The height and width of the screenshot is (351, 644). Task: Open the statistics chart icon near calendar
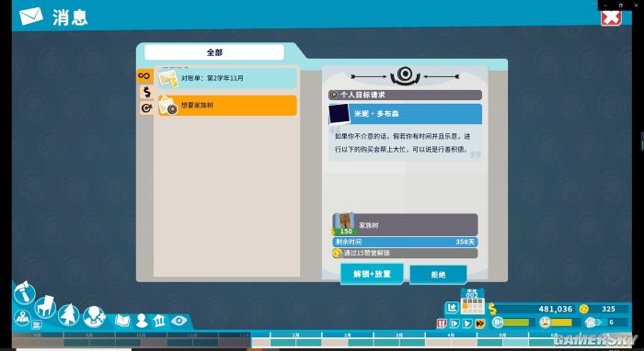452,308
